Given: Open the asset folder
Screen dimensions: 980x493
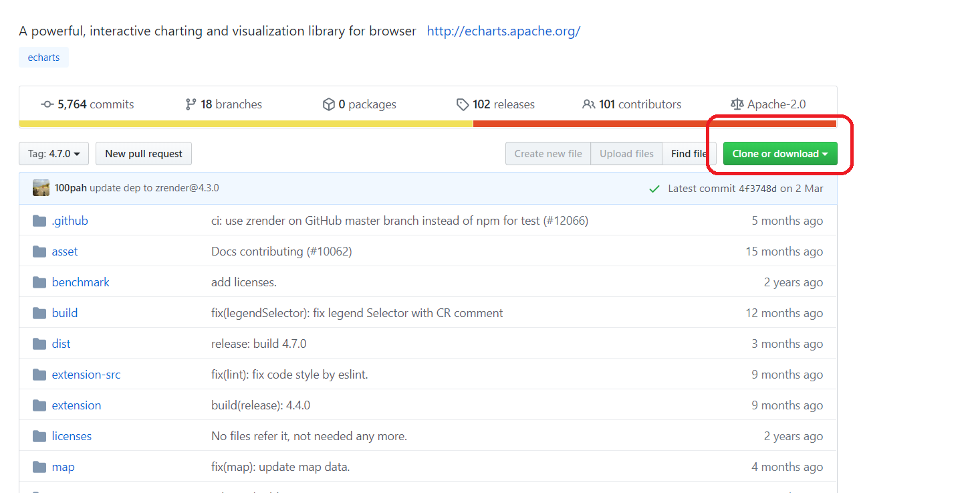Looking at the screenshot, I should [65, 252].
